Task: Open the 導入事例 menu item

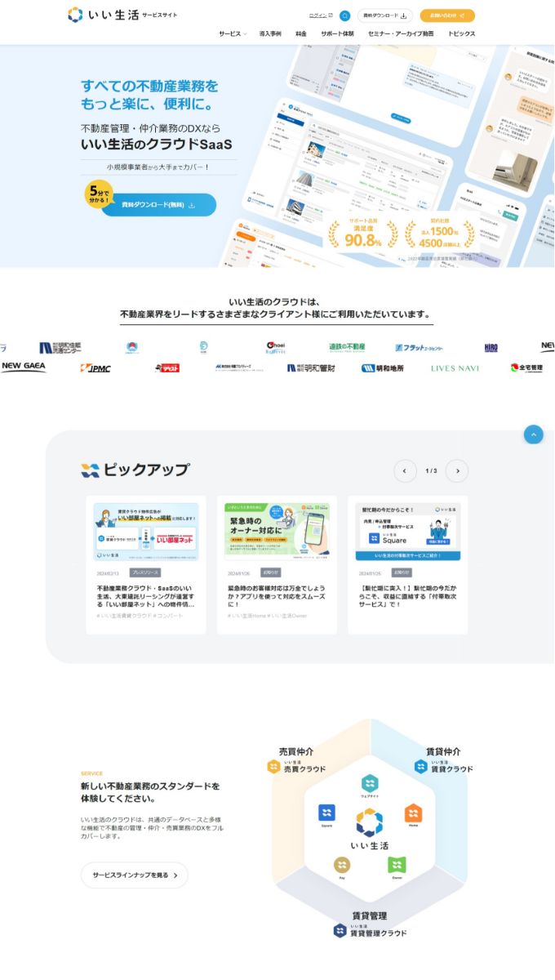Action: pos(269,34)
